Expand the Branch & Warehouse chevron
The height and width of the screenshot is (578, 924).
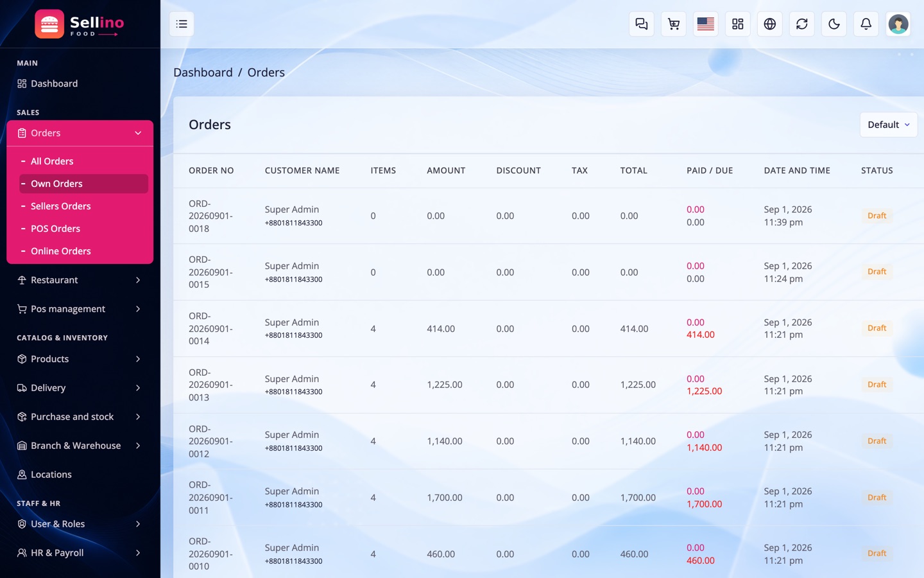pos(138,446)
